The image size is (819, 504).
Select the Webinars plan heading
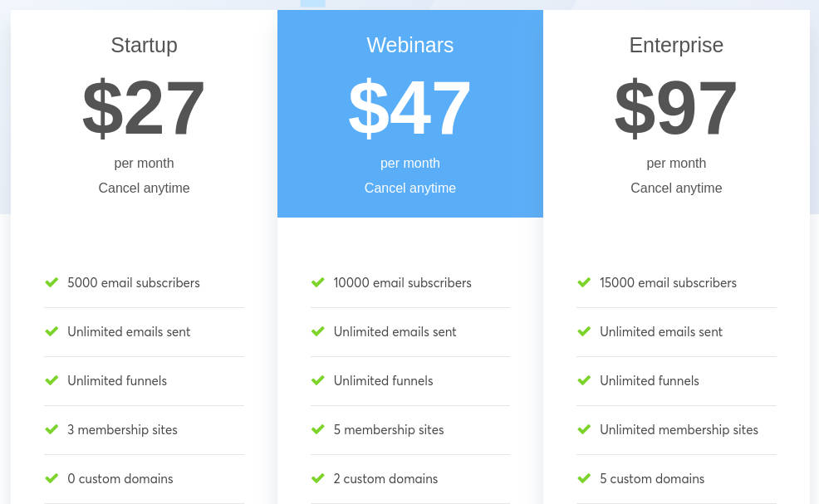pyautogui.click(x=410, y=45)
